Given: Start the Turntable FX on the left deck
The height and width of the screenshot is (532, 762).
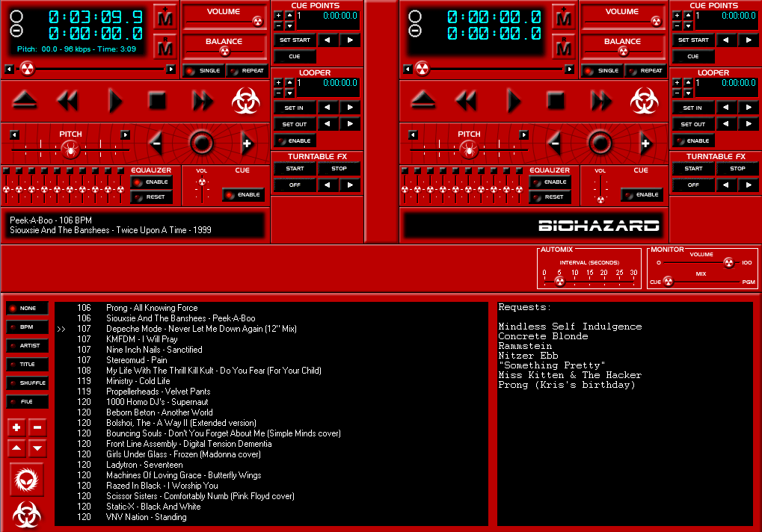Looking at the screenshot, I should pyautogui.click(x=295, y=169).
